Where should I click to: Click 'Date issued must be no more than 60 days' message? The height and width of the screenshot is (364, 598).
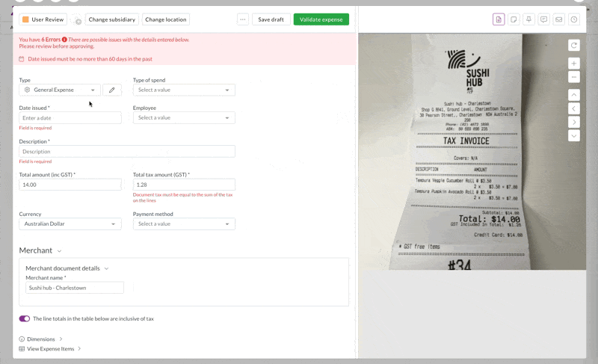[90, 59]
